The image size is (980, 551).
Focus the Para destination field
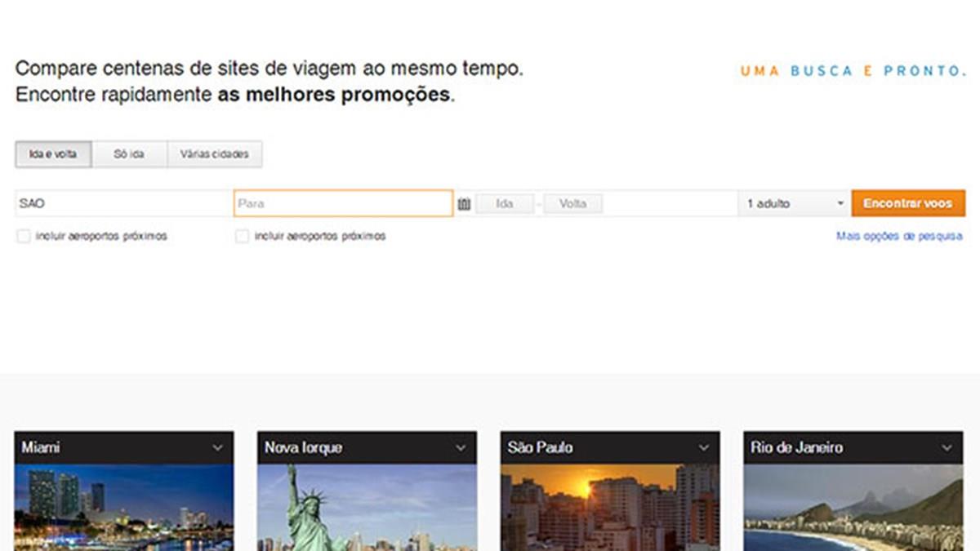[x=343, y=203]
